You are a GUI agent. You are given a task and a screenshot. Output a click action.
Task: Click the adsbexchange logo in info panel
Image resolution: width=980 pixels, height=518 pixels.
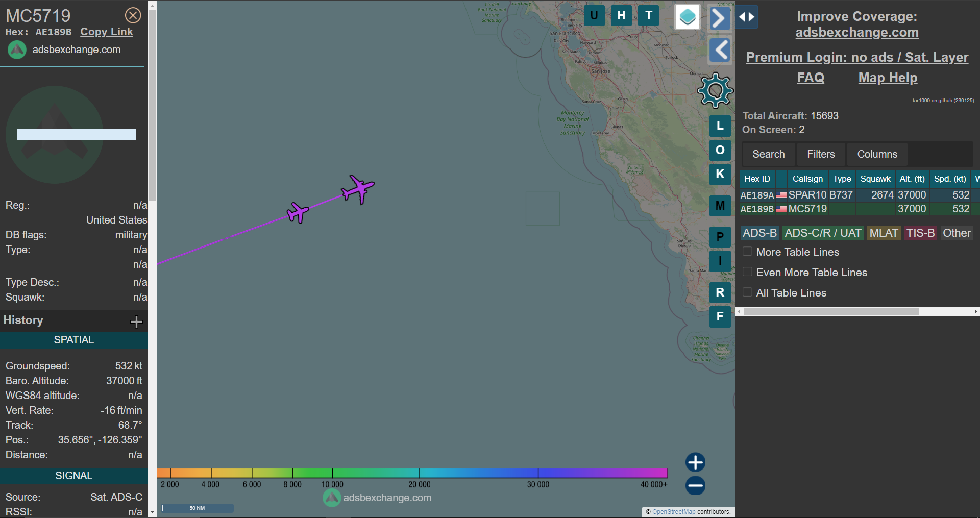click(x=17, y=50)
